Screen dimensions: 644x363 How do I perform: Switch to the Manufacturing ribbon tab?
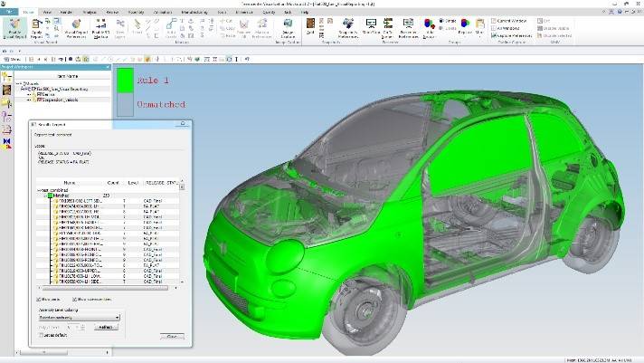(x=194, y=12)
